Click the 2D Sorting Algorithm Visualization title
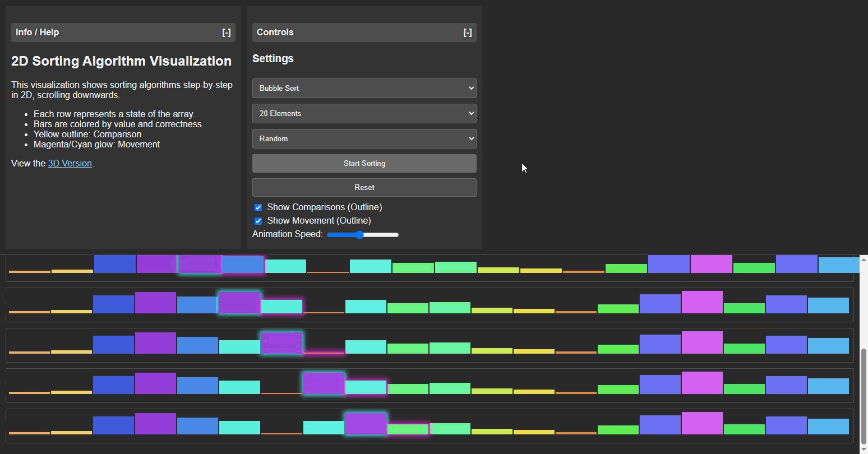The image size is (868, 454). tap(121, 61)
